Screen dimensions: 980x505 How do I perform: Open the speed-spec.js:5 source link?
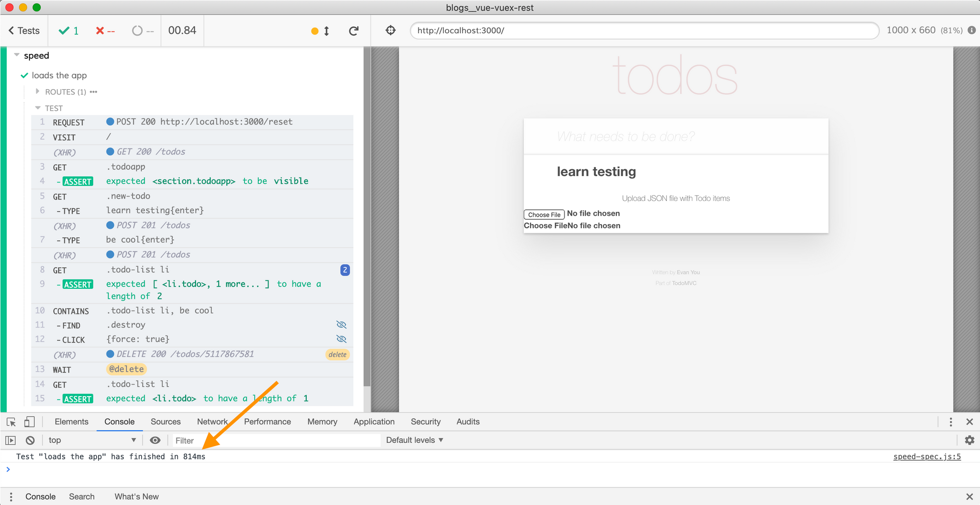click(927, 456)
